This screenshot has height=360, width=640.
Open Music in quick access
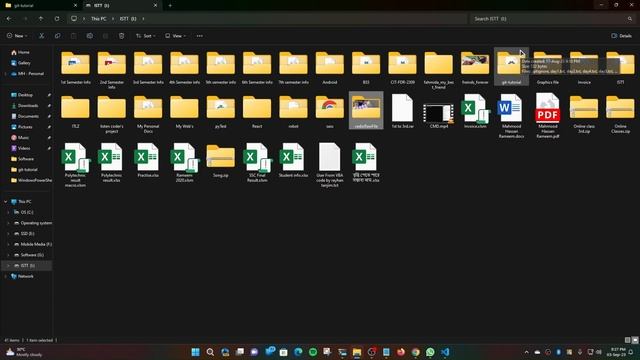pyautogui.click(x=20, y=138)
